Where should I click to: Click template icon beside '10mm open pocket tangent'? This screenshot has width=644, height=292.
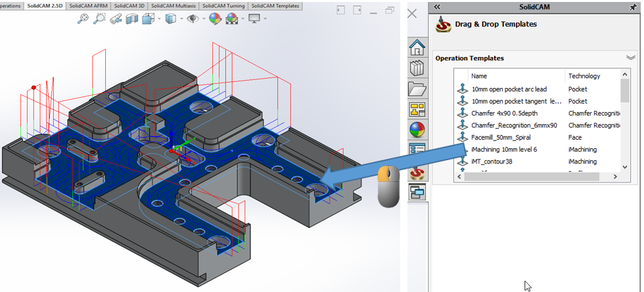463,101
